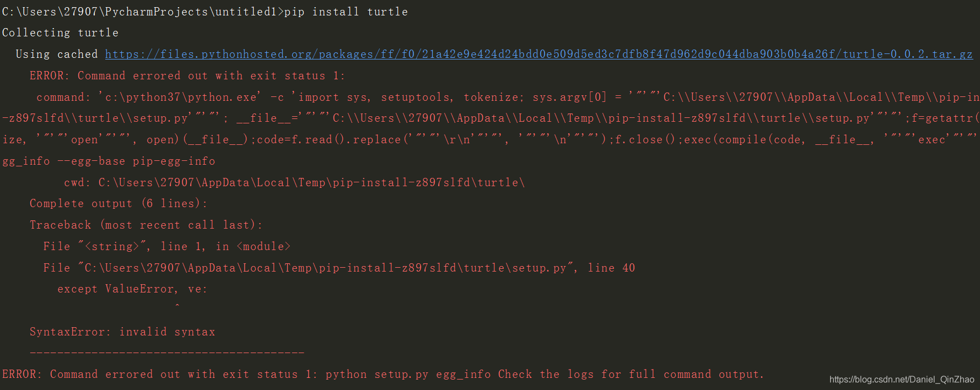Click the 'Complete output (6 lines)' line
The image size is (980, 390).
(119, 203)
